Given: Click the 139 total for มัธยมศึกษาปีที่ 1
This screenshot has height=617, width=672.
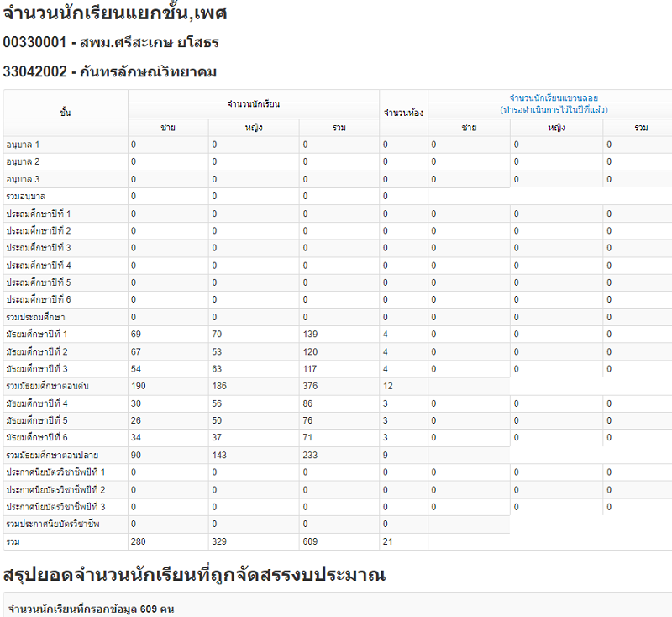Looking at the screenshot, I should click(310, 335).
